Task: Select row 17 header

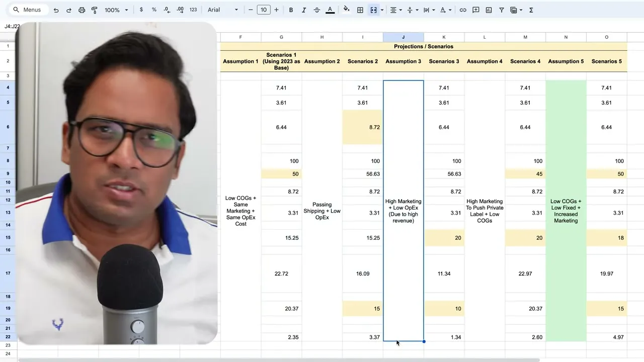Action: click(x=8, y=274)
